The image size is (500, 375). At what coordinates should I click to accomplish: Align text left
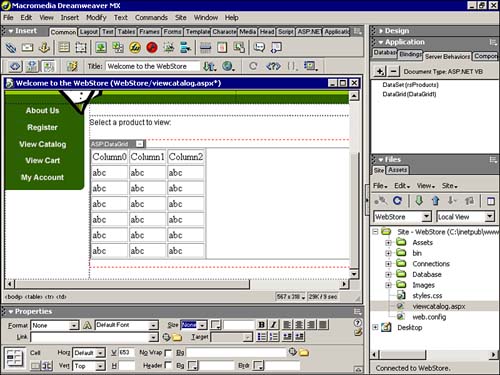click(x=287, y=325)
